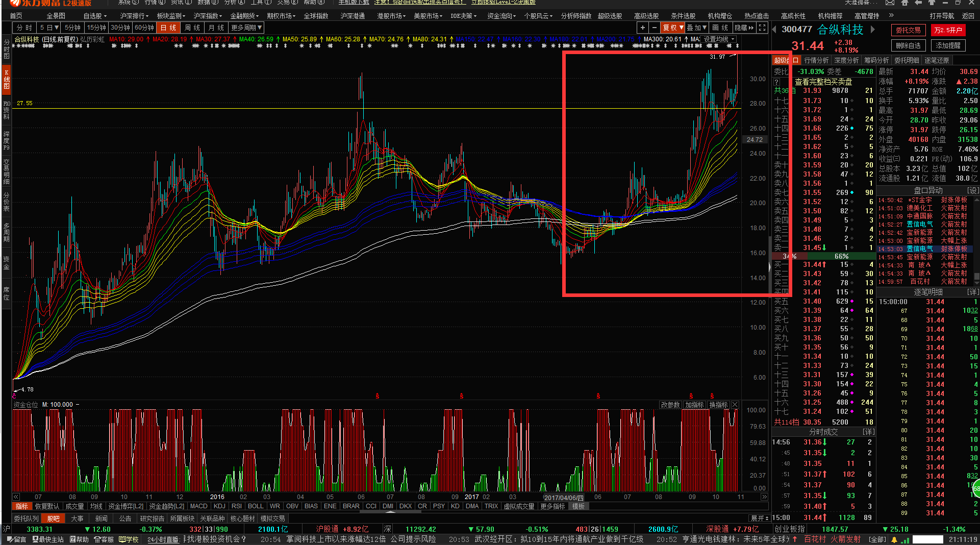Go to next stock arrow
The width and height of the screenshot is (980, 545).
(873, 30)
